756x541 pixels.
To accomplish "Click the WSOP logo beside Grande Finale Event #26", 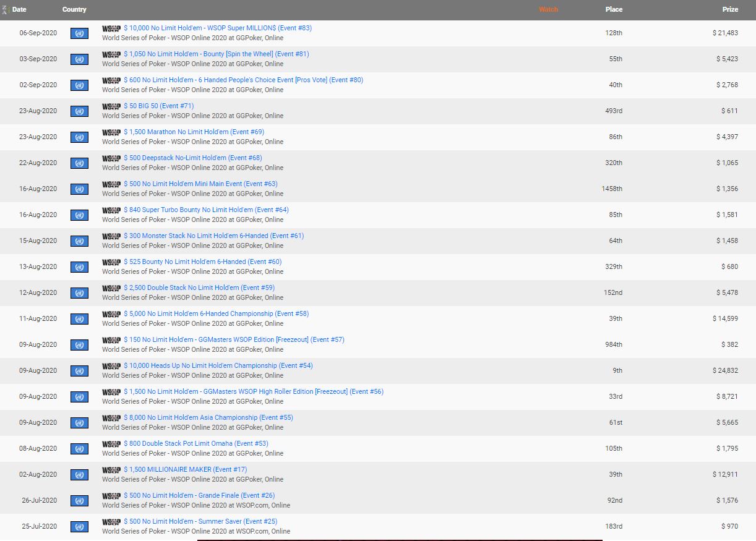I will tap(111, 496).
